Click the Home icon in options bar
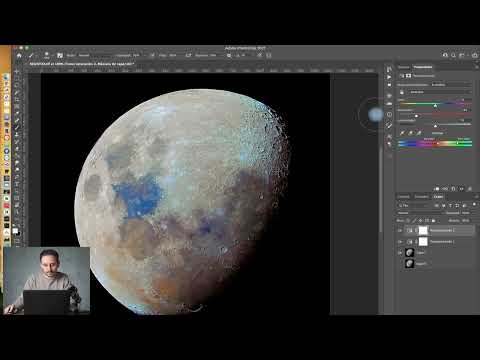480x360 pixels. coord(19,55)
